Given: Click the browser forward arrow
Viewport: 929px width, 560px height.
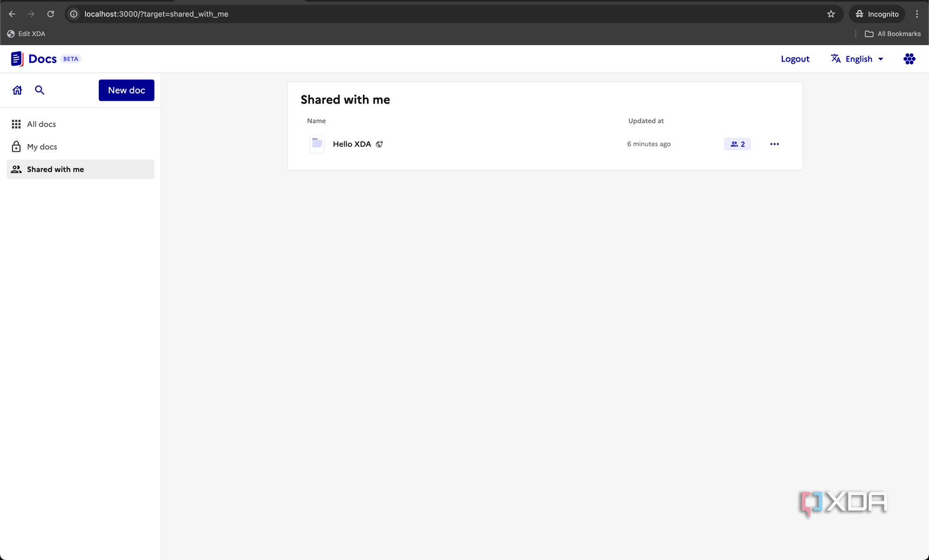Looking at the screenshot, I should coord(31,14).
